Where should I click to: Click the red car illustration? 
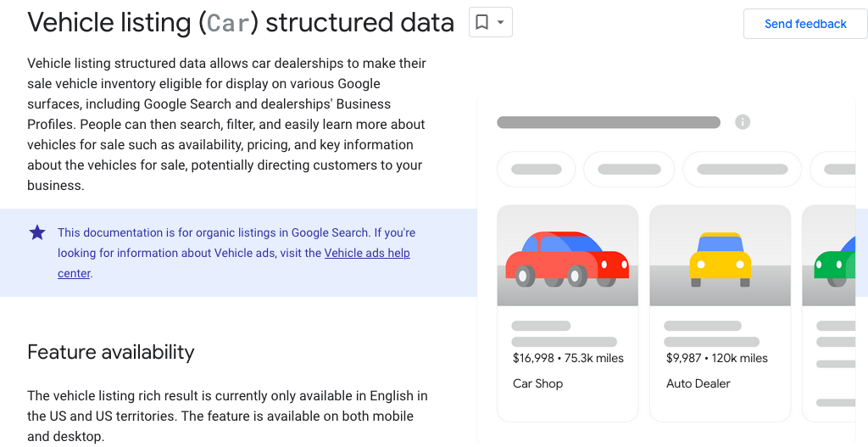(566, 257)
